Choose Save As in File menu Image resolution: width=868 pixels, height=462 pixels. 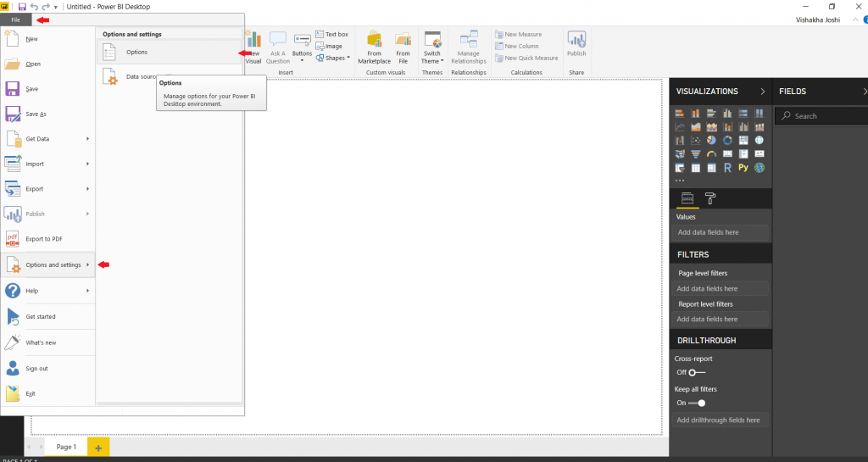pyautogui.click(x=48, y=114)
